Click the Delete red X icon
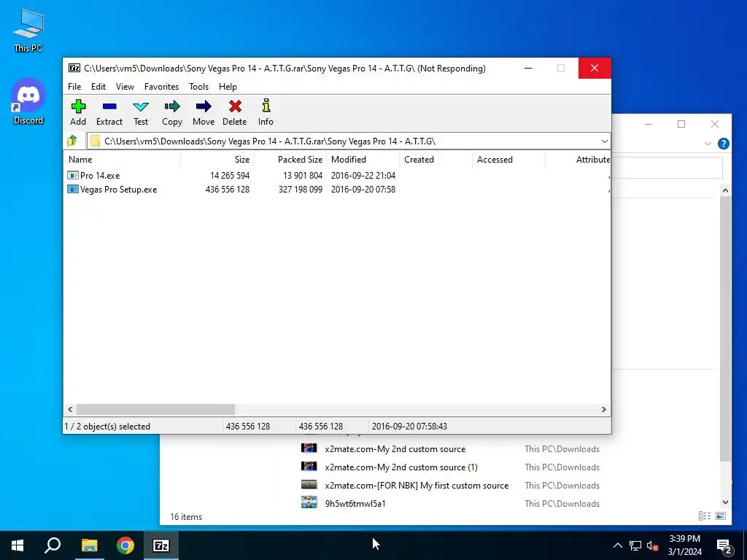 [235, 106]
